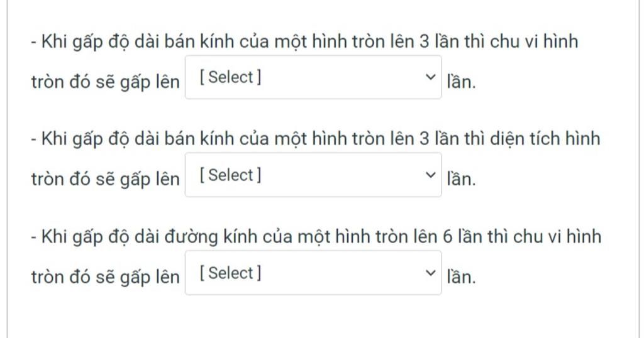Click tròn đó sẽ gấp lên before the third dropdown
The width and height of the screenshot is (644, 338).
click(x=106, y=278)
